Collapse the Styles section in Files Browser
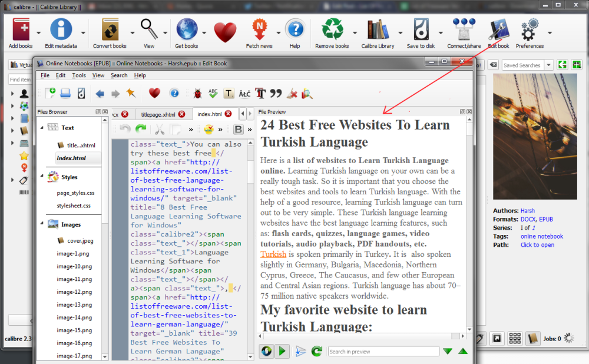The height and width of the screenshot is (364, 589). 42,177
